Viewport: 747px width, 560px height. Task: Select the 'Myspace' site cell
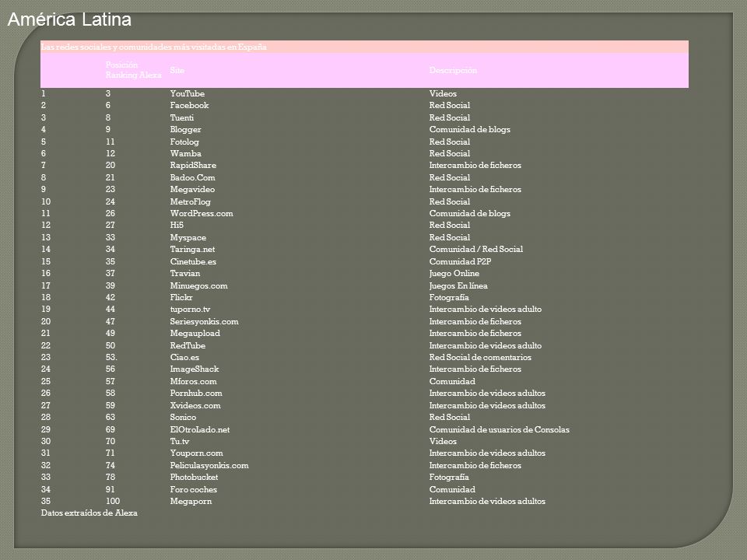coord(188,238)
